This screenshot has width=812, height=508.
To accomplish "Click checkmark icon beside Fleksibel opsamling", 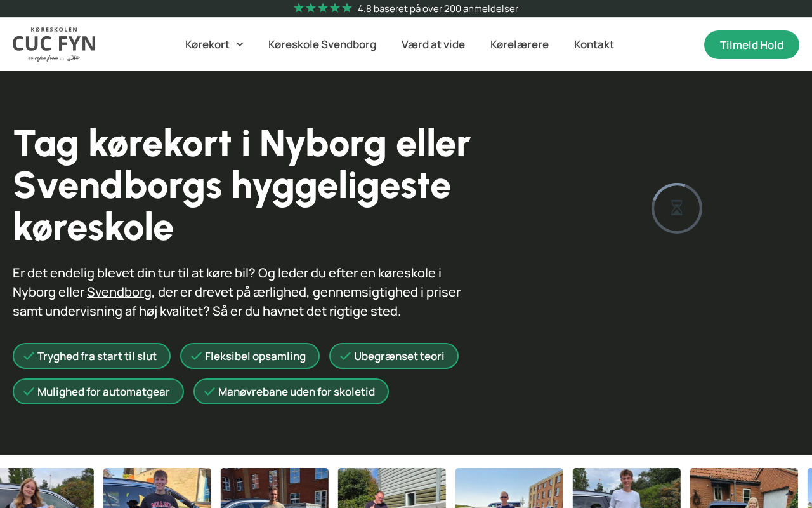I will [196, 356].
